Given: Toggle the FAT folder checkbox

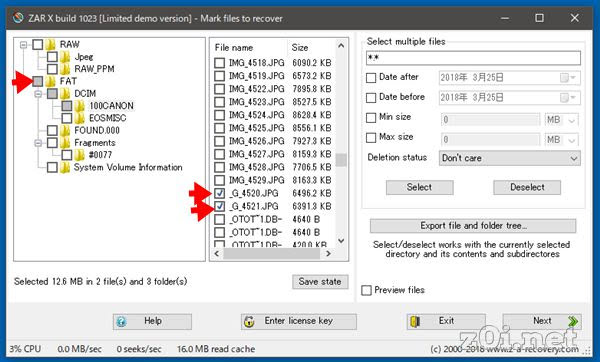Looking at the screenshot, I should coord(38,81).
